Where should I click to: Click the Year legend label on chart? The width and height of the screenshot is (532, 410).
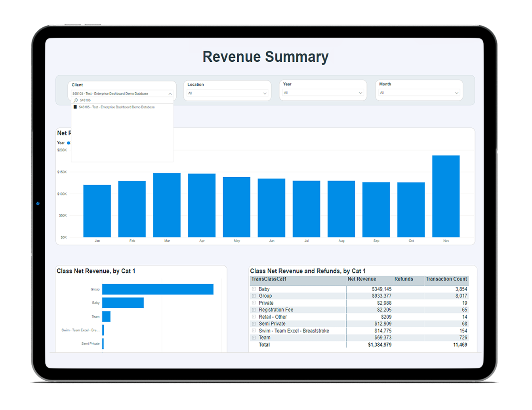(x=61, y=143)
